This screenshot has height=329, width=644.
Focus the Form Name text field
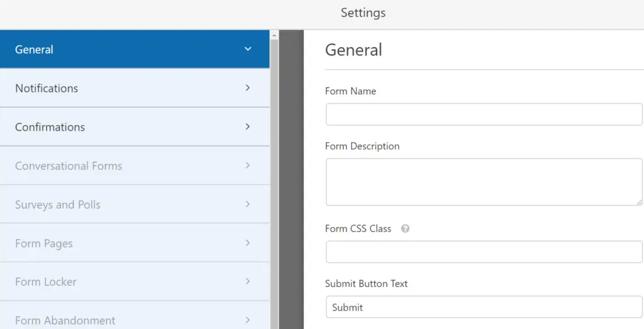click(x=483, y=115)
